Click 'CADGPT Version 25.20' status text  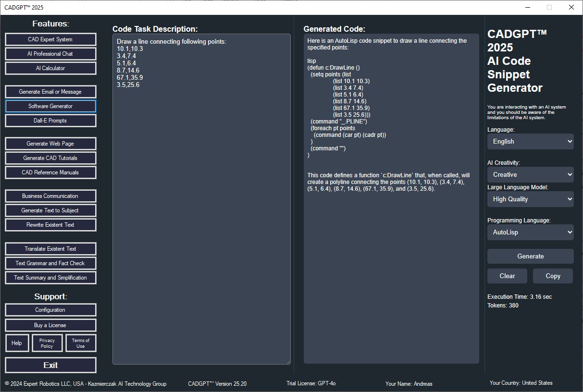point(217,384)
